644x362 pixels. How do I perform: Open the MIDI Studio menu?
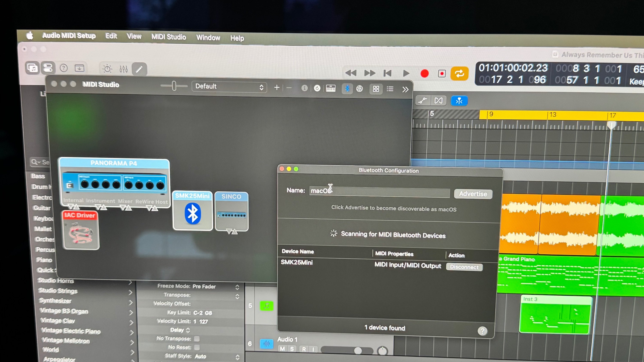[169, 37]
